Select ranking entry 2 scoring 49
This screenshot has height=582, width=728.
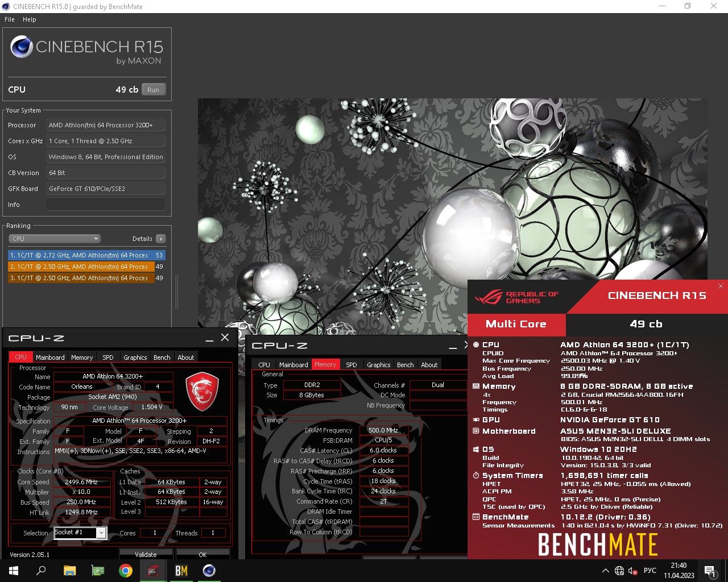[x=86, y=267]
